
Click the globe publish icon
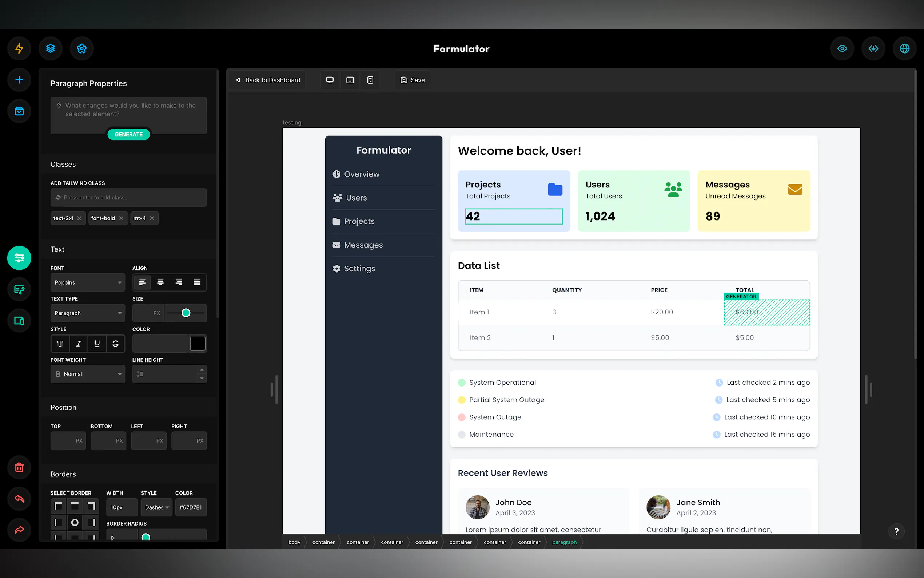904,48
